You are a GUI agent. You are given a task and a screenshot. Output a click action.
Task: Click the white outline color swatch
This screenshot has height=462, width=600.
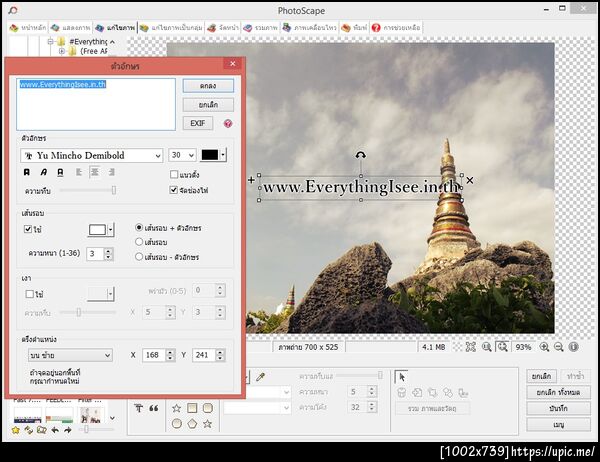[97, 230]
